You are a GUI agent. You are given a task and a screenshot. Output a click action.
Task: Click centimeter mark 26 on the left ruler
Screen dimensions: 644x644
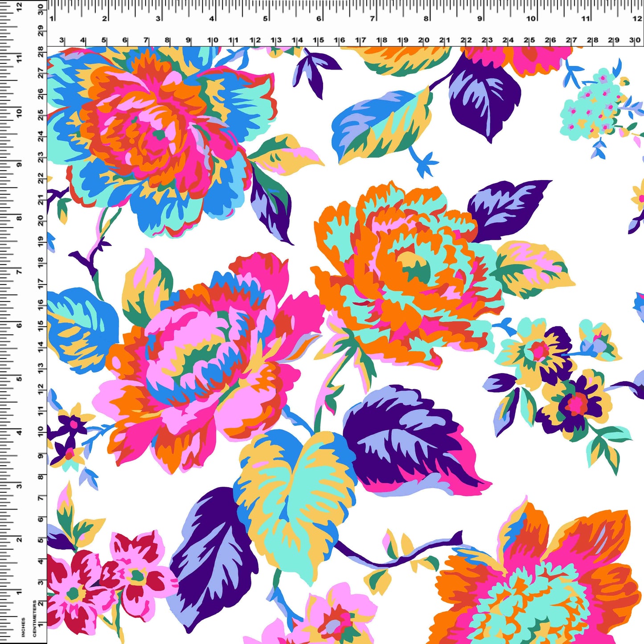[41, 94]
